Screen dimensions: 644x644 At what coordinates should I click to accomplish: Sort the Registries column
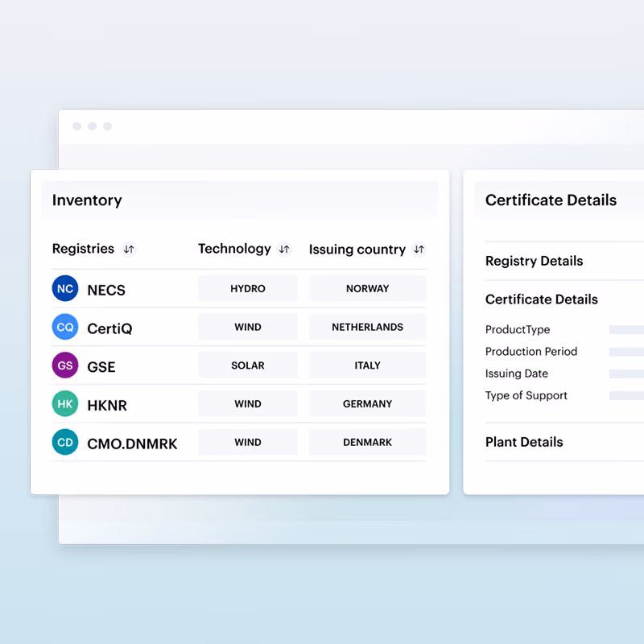tap(129, 249)
